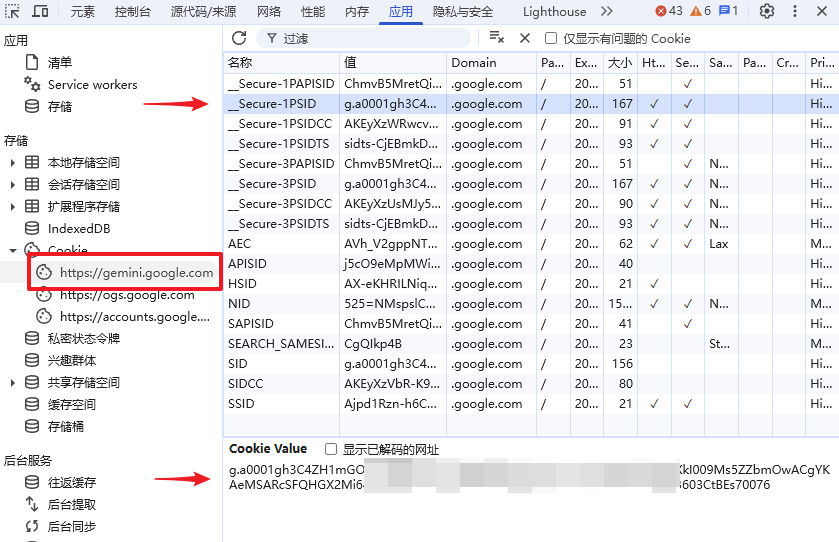Select __Secure-1PAPISID cookie row
The width and height of the screenshot is (839, 542).
click(531, 83)
